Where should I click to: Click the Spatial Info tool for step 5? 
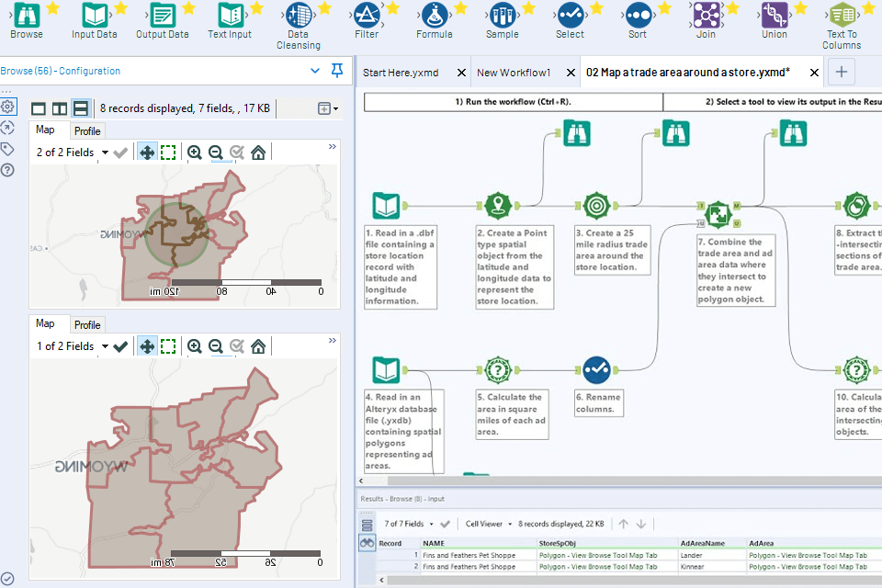coord(498,369)
